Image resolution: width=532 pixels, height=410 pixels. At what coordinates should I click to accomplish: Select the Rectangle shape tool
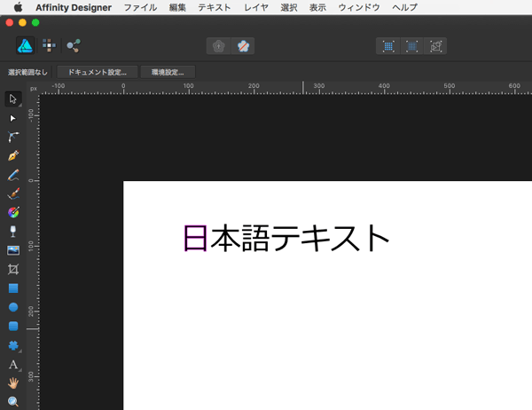point(13,288)
